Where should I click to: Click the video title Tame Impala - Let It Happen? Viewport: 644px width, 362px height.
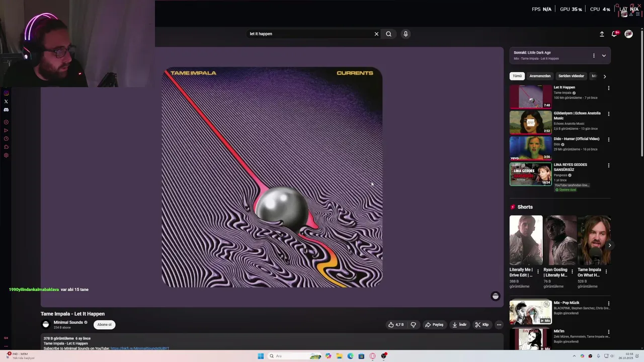tap(72, 314)
